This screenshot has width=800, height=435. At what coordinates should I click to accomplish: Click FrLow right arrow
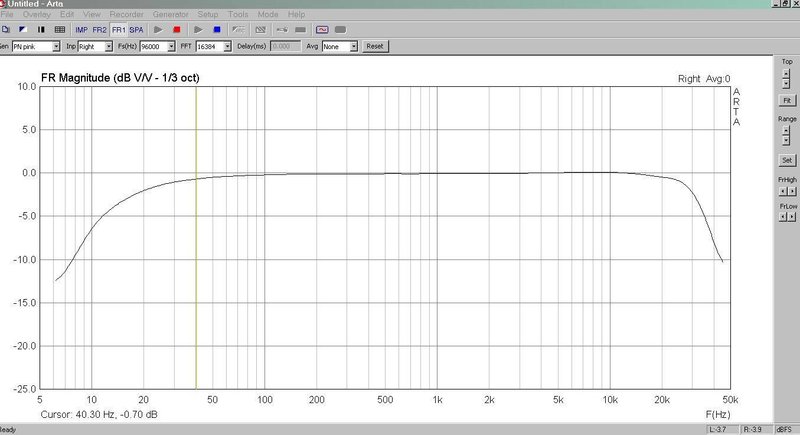pyautogui.click(x=792, y=217)
